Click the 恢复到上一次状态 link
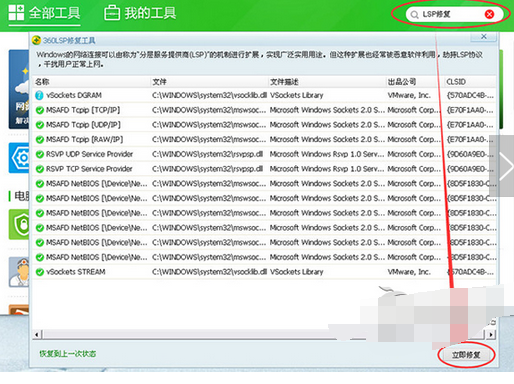 (68, 354)
